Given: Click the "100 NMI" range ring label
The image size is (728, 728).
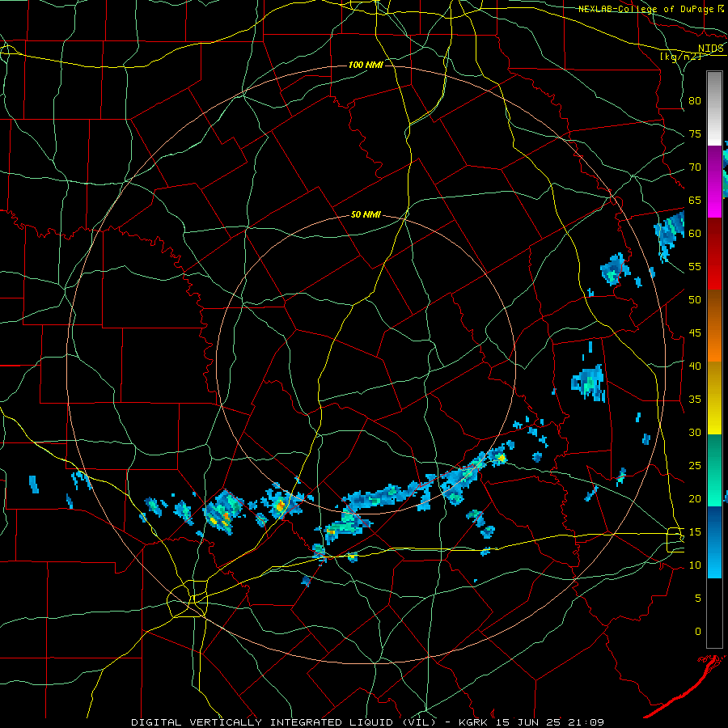Looking at the screenshot, I should coord(366,65).
